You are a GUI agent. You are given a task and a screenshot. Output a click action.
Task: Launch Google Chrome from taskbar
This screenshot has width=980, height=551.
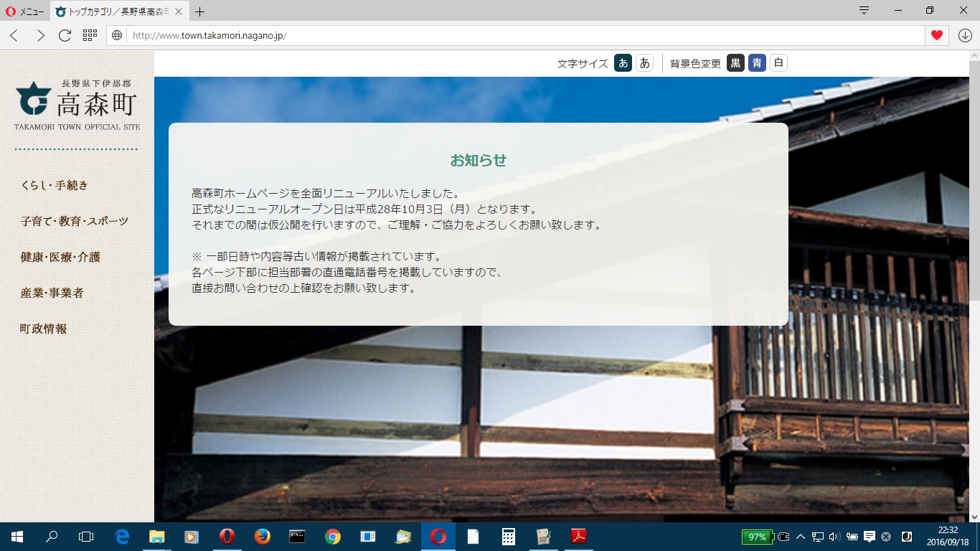(x=332, y=537)
